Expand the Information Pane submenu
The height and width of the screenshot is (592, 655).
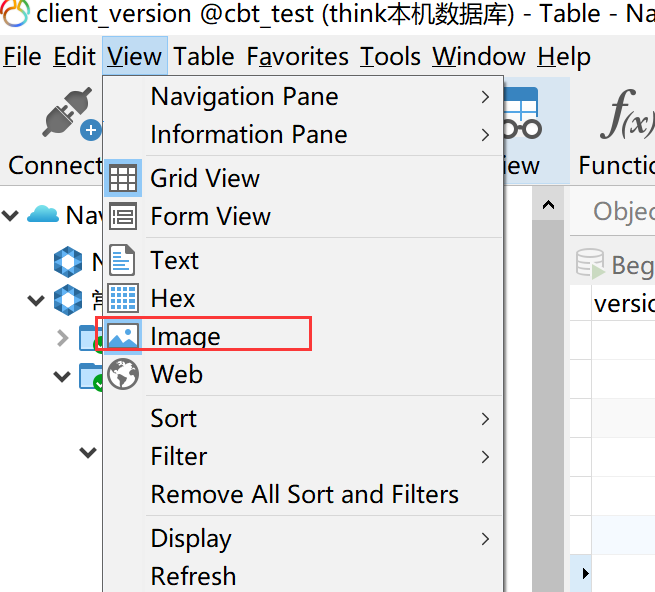pos(485,135)
